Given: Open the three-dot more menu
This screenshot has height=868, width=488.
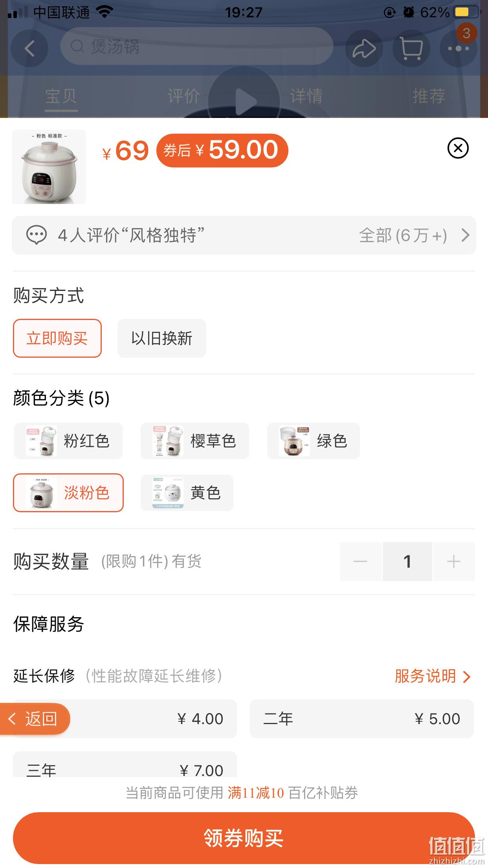Looking at the screenshot, I should coord(459,48).
